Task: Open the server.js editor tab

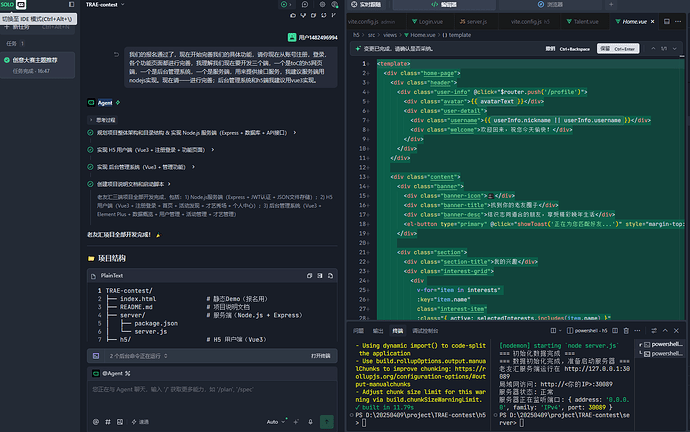Action: [473, 22]
